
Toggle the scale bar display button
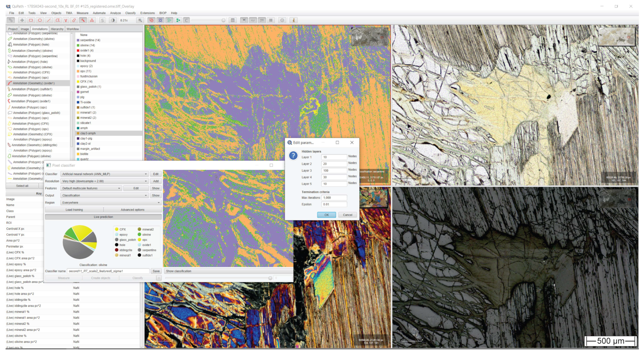pos(262,20)
